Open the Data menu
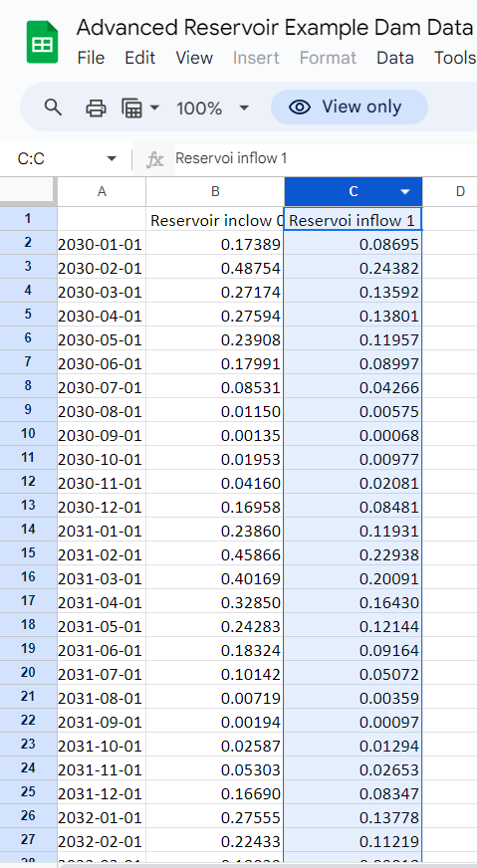This screenshot has height=868, width=477. [395, 58]
